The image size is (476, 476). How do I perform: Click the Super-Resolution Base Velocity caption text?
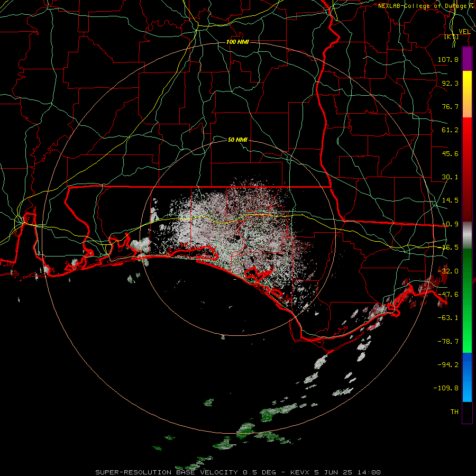click(238, 472)
